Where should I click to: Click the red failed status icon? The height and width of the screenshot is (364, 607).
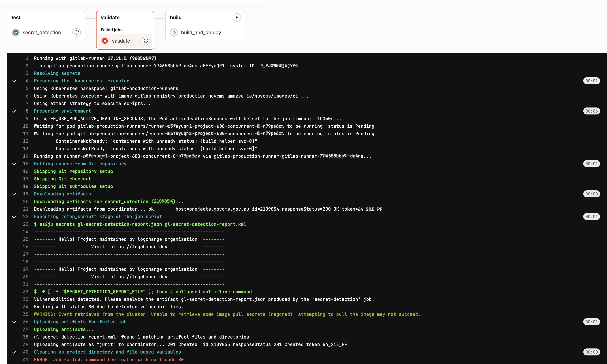tap(105, 41)
